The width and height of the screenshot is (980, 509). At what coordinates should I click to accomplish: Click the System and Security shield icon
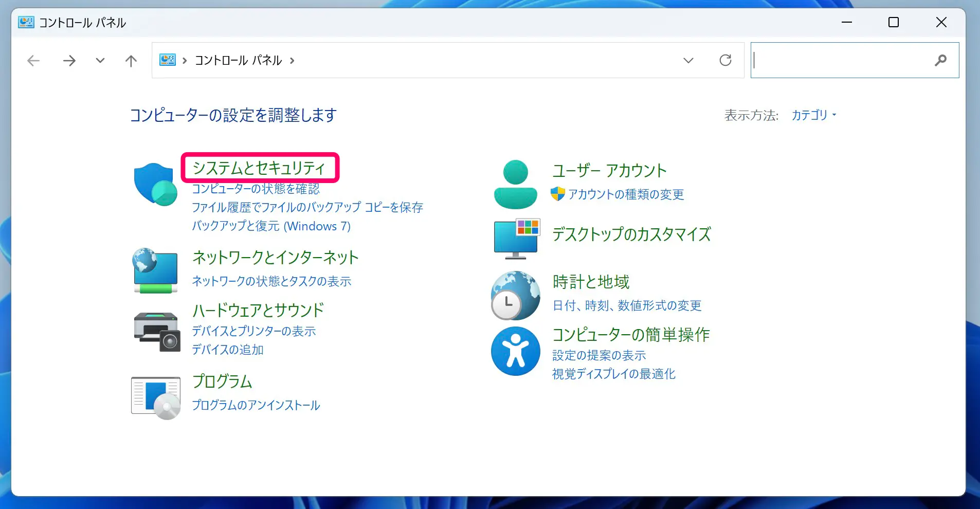[155, 185]
